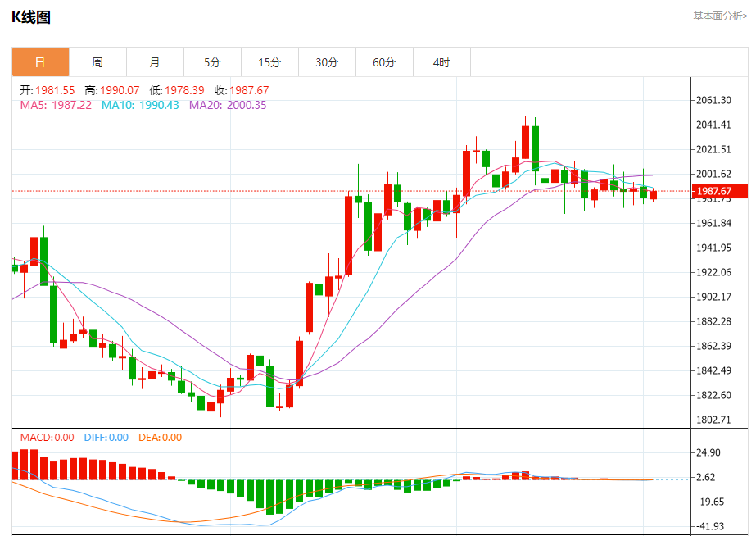756x536 pixels.
Task: Click the 1961.84 price axis label
Action: [x=713, y=224]
